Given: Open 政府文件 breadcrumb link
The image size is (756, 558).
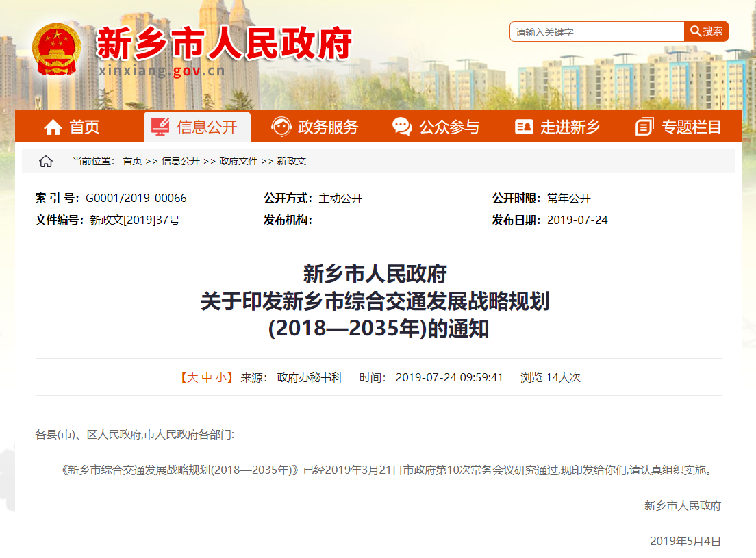Looking at the screenshot, I should (238, 162).
